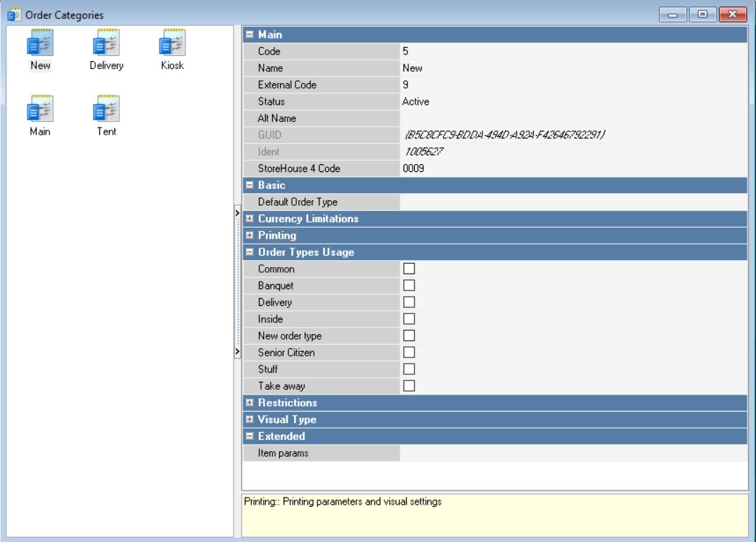Select the Status property label
756x542 pixels.
click(x=271, y=101)
